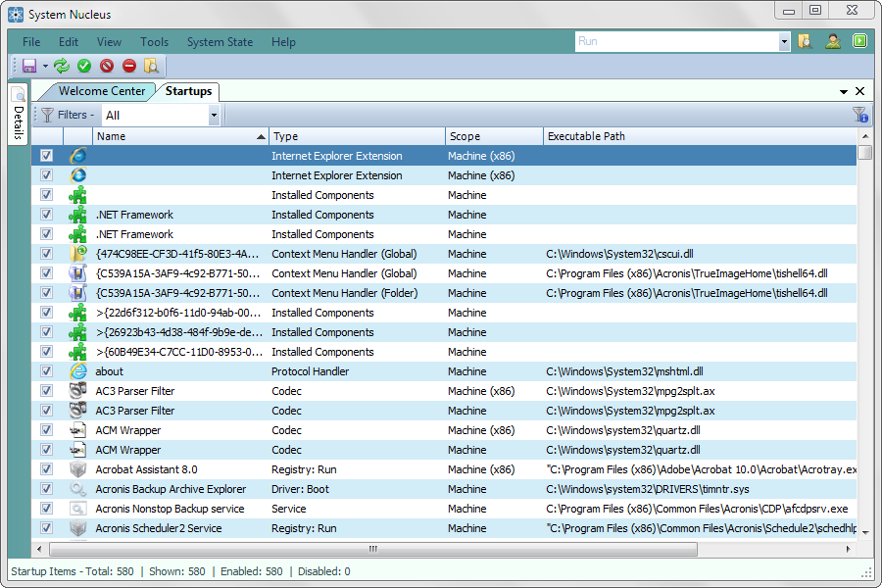882x588 pixels.
Task: Open the Run combo box dropdown arrow
Action: 784,42
